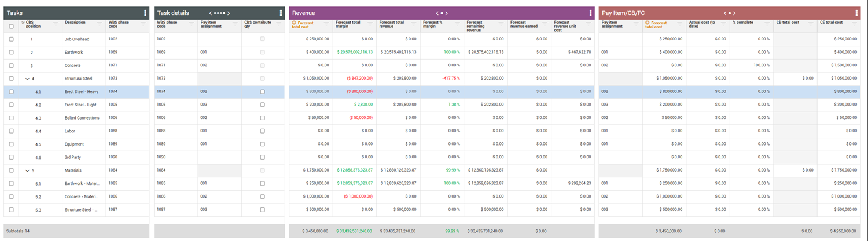
Task: Check the box for Earthwork task row
Action: [x=11, y=53]
